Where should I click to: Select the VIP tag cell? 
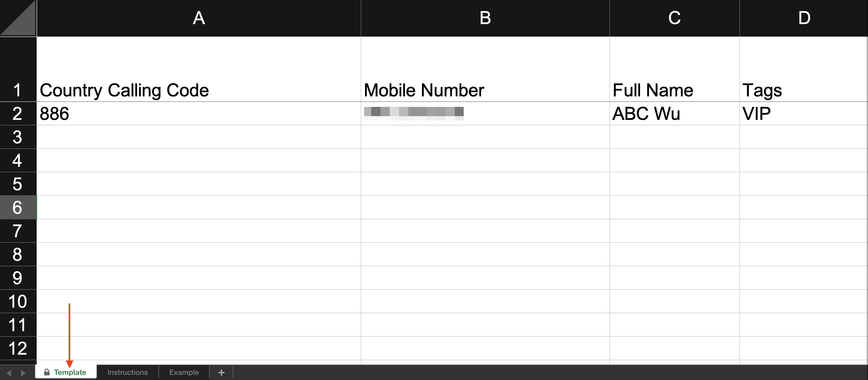coord(804,113)
